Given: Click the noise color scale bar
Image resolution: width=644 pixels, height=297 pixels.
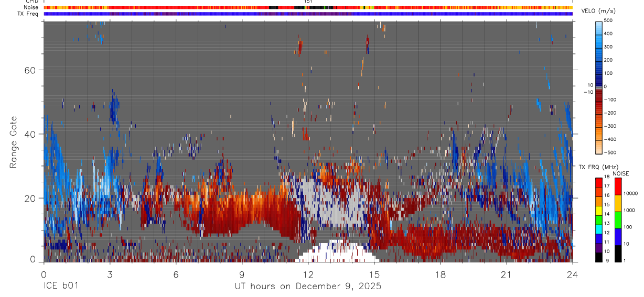Looking at the screenshot, I should coord(618,219).
